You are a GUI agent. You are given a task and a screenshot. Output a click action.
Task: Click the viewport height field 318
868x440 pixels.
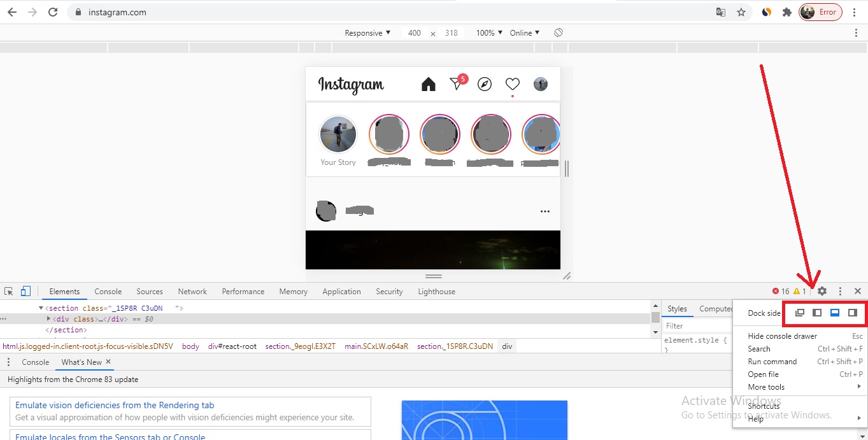pos(452,32)
